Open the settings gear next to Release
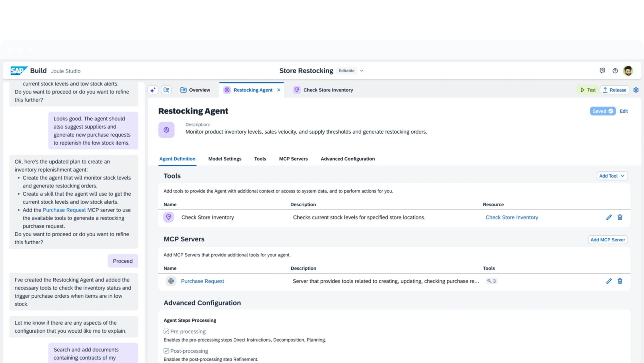The image size is (644, 363). [636, 90]
